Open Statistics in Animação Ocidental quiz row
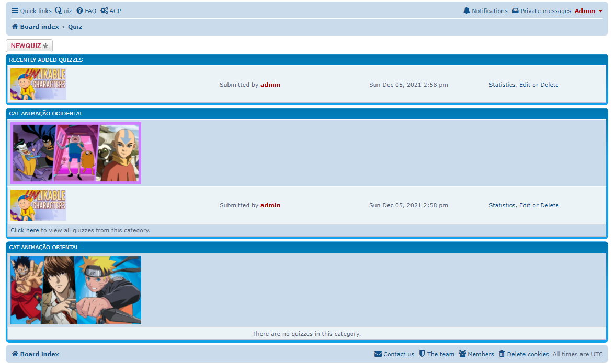The width and height of the screenshot is (616, 364). pos(501,205)
